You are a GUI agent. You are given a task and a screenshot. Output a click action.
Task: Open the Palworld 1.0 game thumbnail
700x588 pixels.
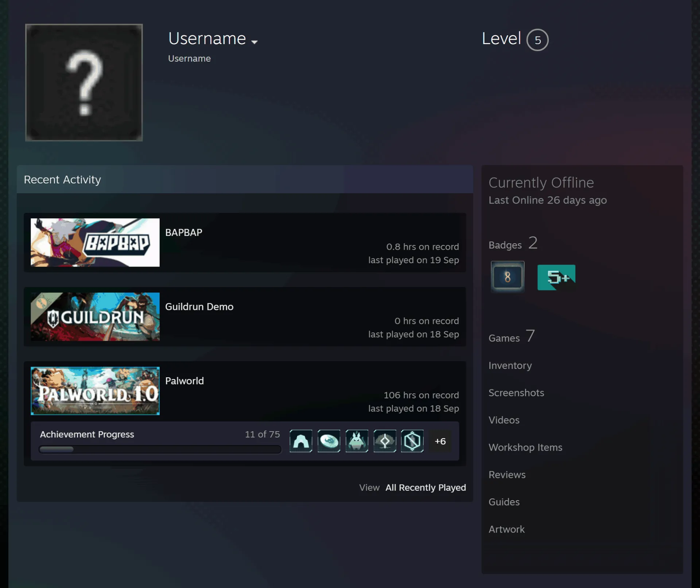pyautogui.click(x=95, y=391)
